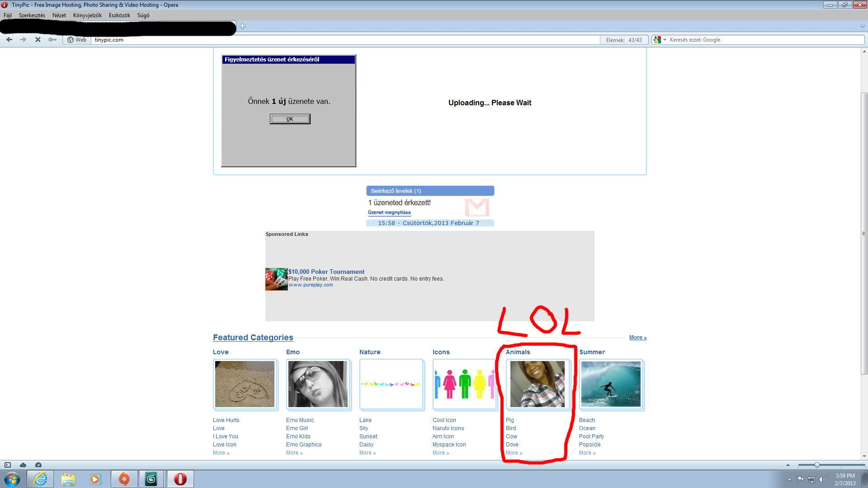The image size is (868, 488).
Task: Click the browser back arrow
Action: tap(9, 40)
